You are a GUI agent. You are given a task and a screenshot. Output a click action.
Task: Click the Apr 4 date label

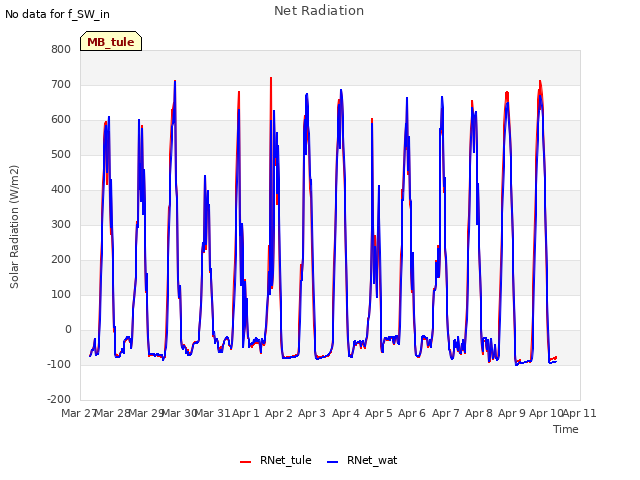[x=346, y=413]
